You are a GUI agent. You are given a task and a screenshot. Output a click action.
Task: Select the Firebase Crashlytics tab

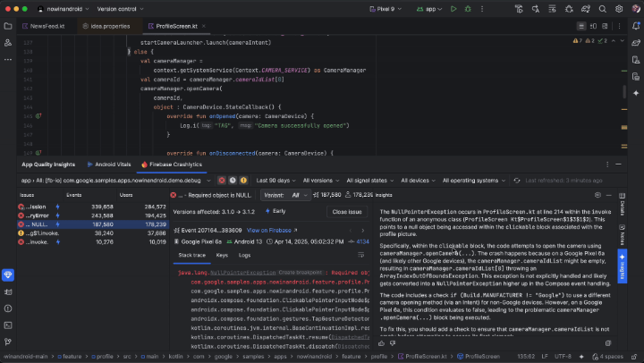click(x=172, y=165)
